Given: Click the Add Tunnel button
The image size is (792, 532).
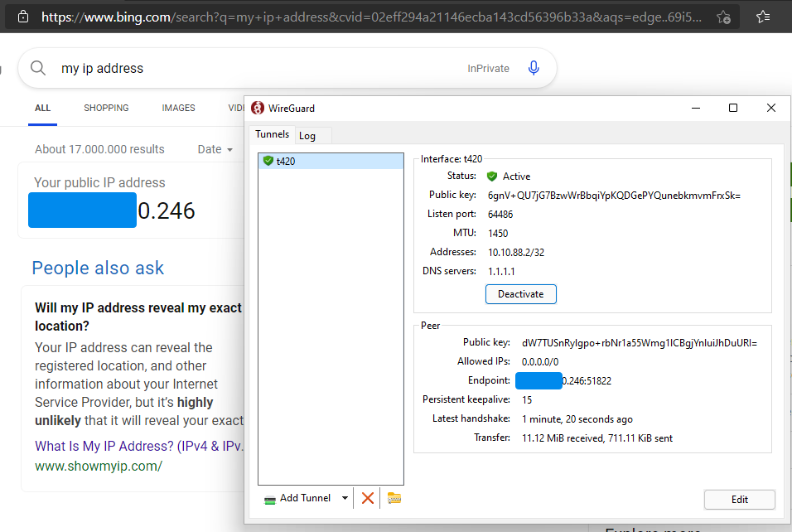Looking at the screenshot, I should tap(297, 498).
